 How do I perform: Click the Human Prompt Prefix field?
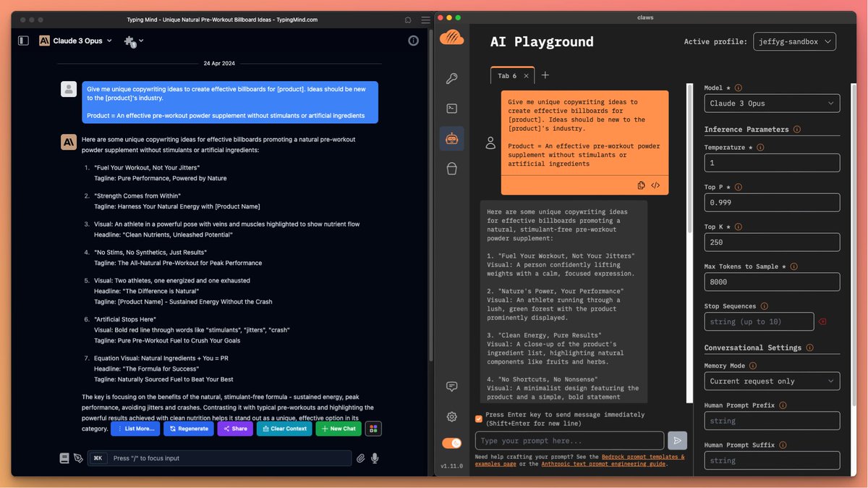[x=772, y=421]
